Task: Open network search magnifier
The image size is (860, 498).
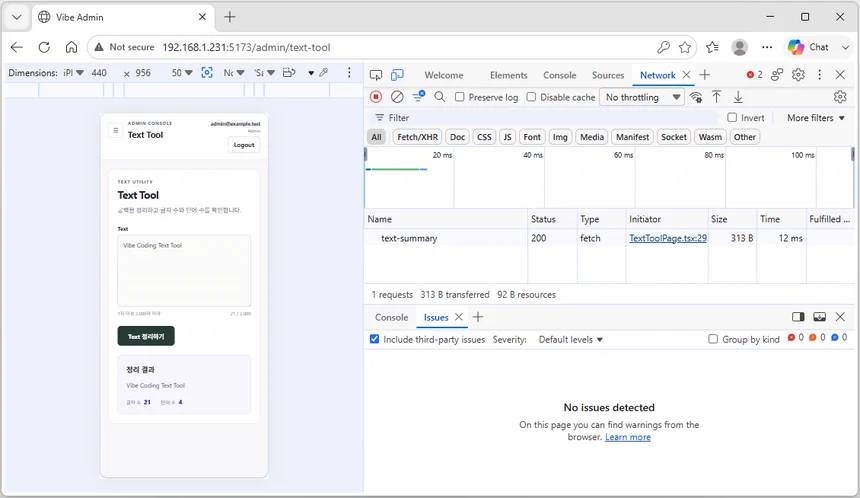Action: pos(439,97)
